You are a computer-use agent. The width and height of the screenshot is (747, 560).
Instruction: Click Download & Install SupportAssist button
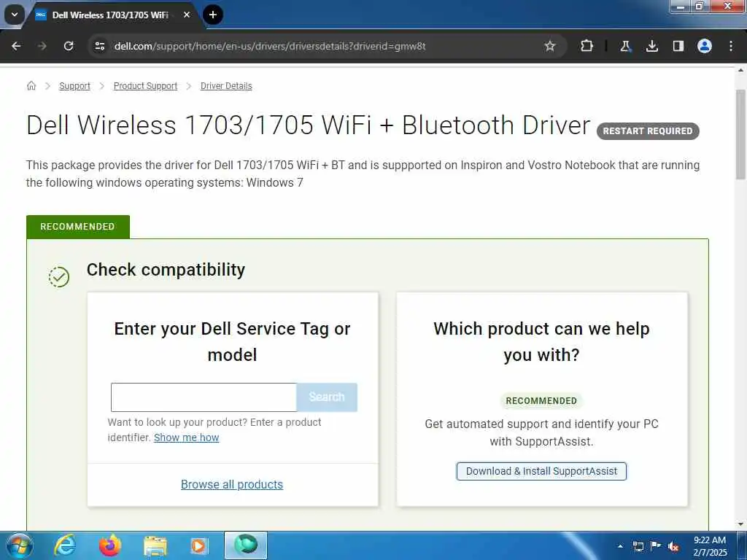click(x=541, y=471)
